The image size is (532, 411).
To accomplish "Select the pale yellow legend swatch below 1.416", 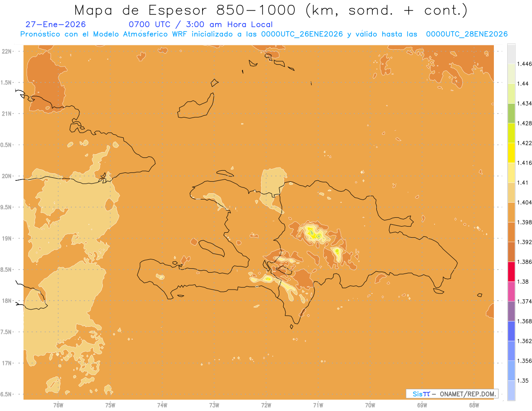I will point(511,173).
